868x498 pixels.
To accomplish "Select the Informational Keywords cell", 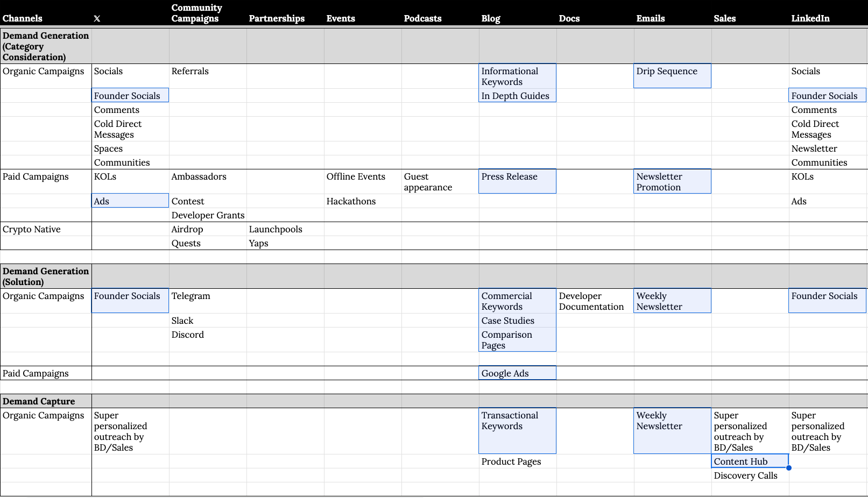I will 518,76.
